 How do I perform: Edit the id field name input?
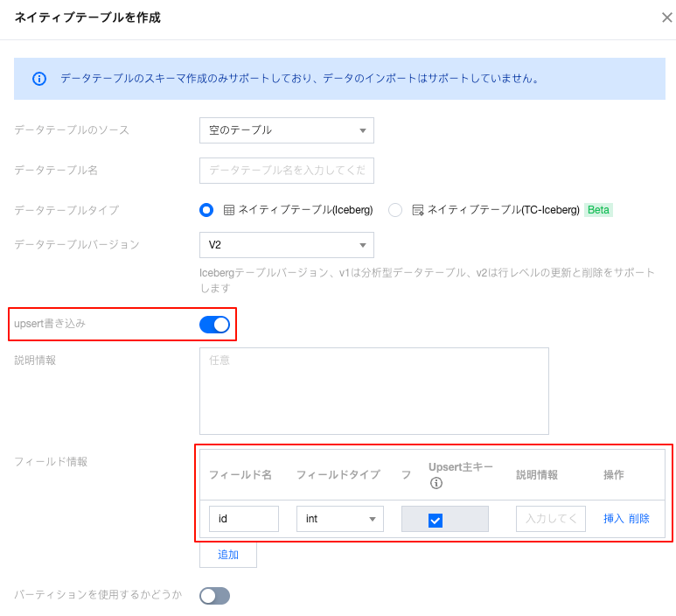[x=244, y=519]
